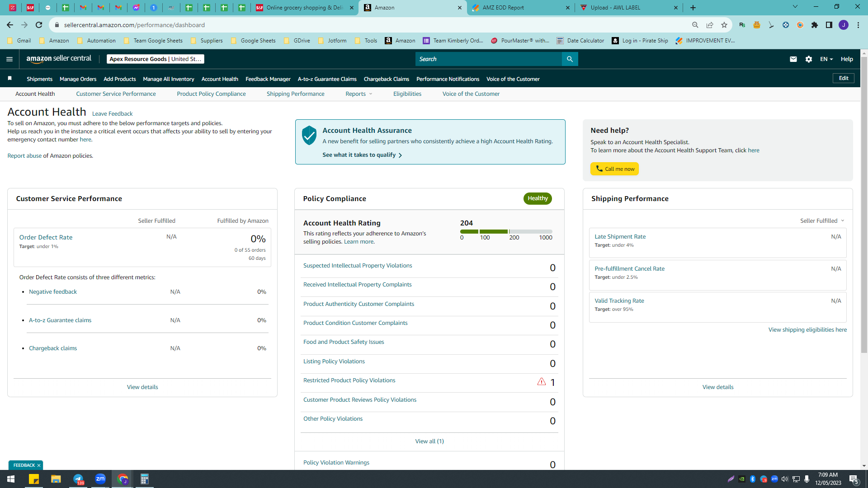Image resolution: width=868 pixels, height=488 pixels.
Task: Open the Chrome three-dot menu
Action: [858, 25]
